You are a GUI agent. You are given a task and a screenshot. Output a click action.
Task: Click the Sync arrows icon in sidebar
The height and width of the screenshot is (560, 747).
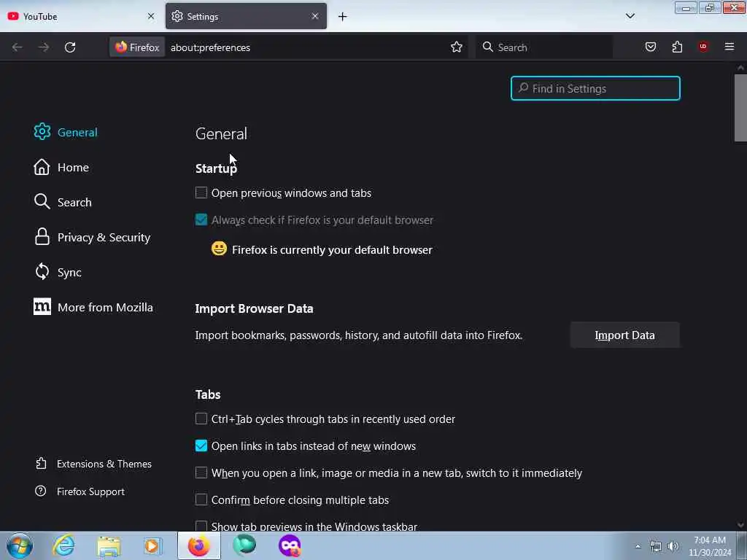(x=42, y=271)
